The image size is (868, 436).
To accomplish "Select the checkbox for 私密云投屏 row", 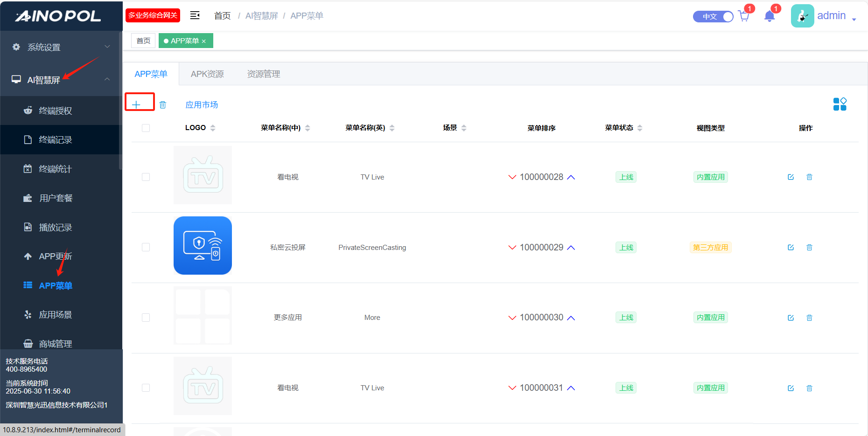I will (146, 247).
